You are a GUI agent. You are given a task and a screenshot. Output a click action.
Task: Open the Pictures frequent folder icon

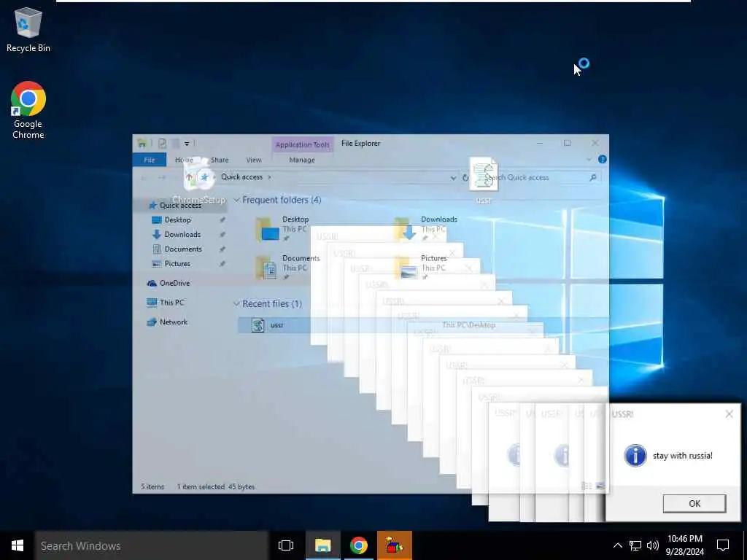[406, 268]
